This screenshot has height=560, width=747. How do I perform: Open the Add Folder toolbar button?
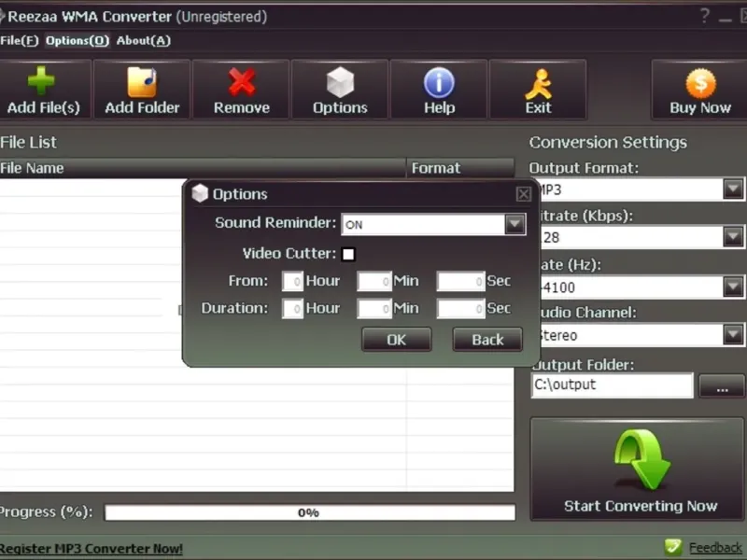142,90
